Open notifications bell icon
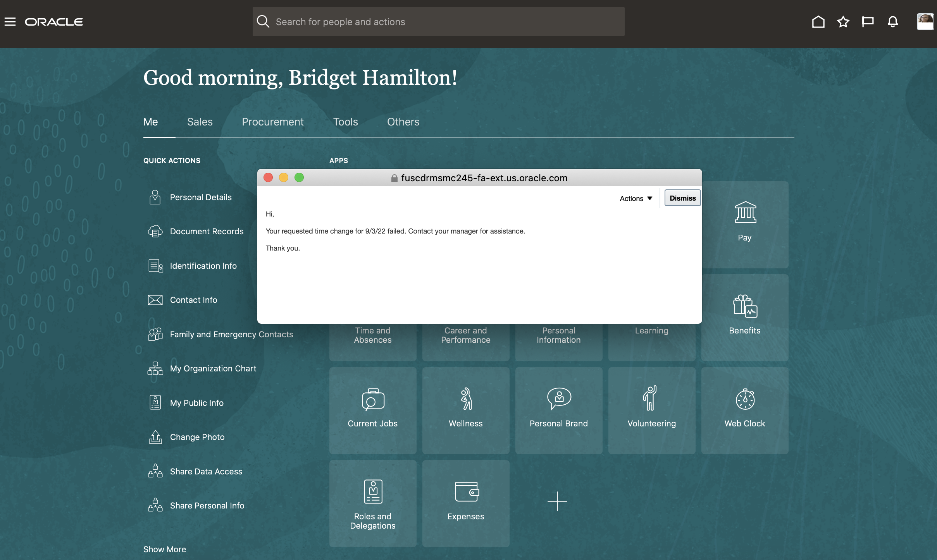 (892, 22)
